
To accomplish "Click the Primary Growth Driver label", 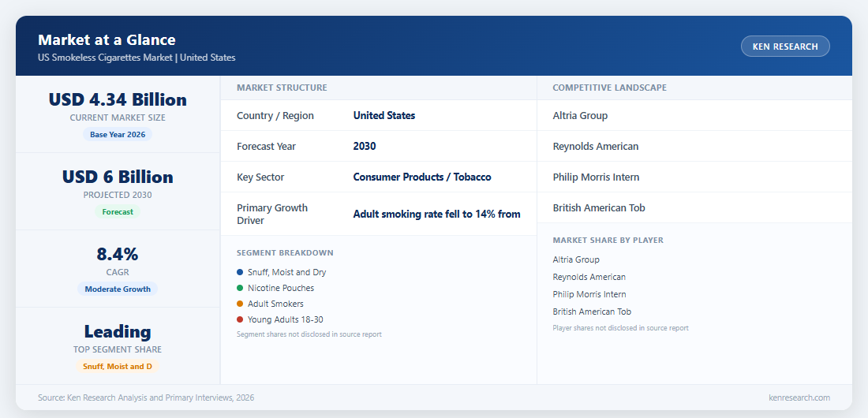I will coord(271,215).
